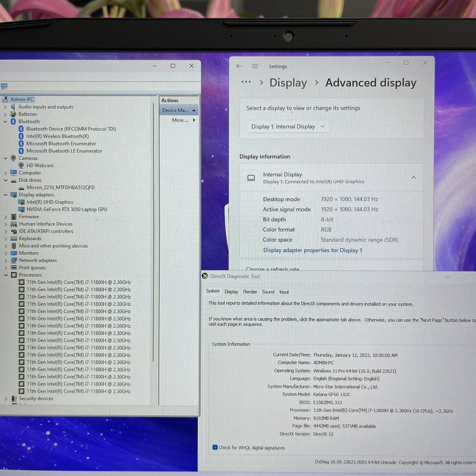
Task: Select the Admin-PC root node
Action: click(22, 100)
